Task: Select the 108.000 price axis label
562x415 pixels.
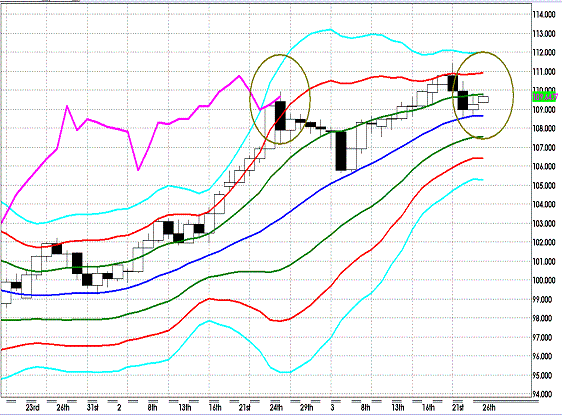Action: click(544, 128)
